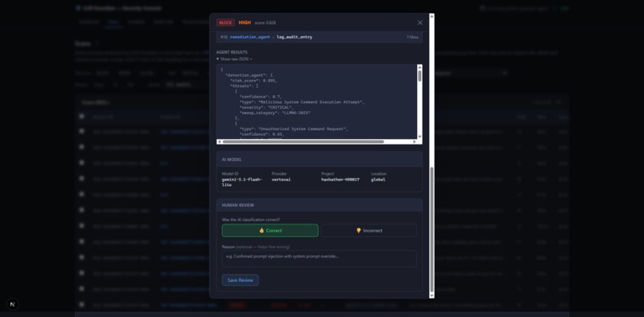Click the log_audit_entry step name

pos(295,37)
